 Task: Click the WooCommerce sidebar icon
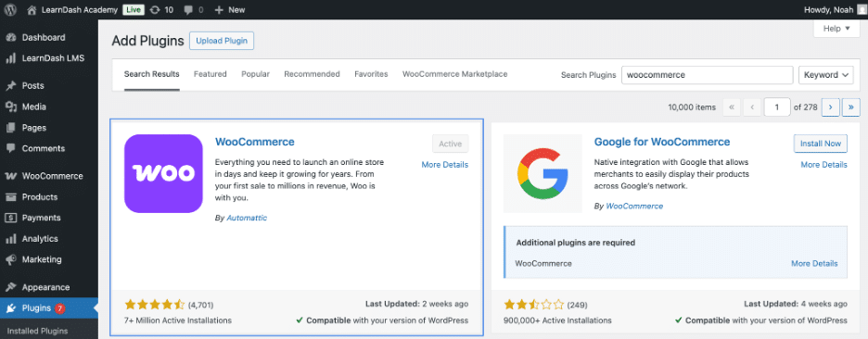coord(10,176)
